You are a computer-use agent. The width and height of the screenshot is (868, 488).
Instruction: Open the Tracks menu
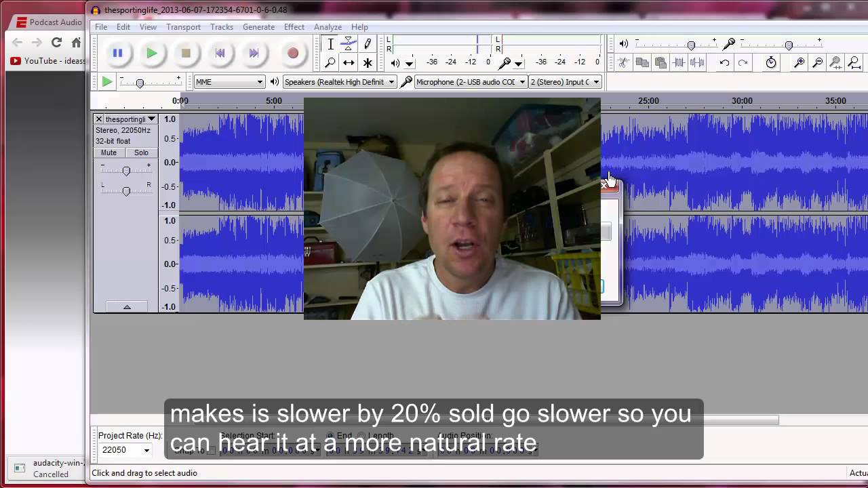pyautogui.click(x=221, y=27)
